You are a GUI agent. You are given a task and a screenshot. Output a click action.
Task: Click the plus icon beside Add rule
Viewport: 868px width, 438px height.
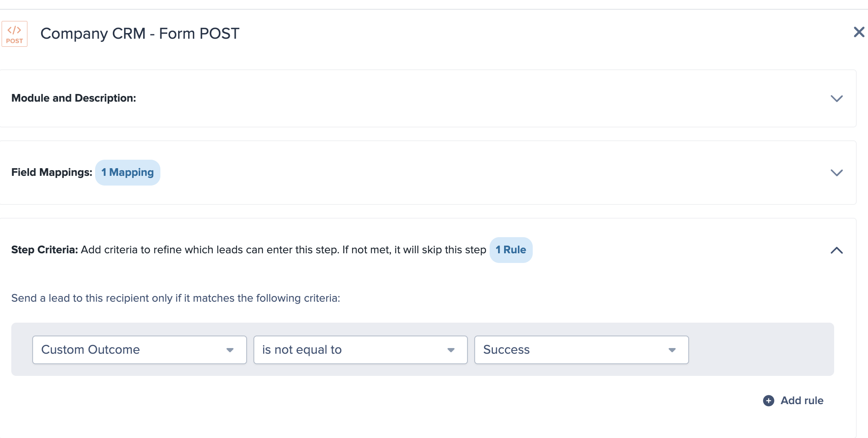768,400
